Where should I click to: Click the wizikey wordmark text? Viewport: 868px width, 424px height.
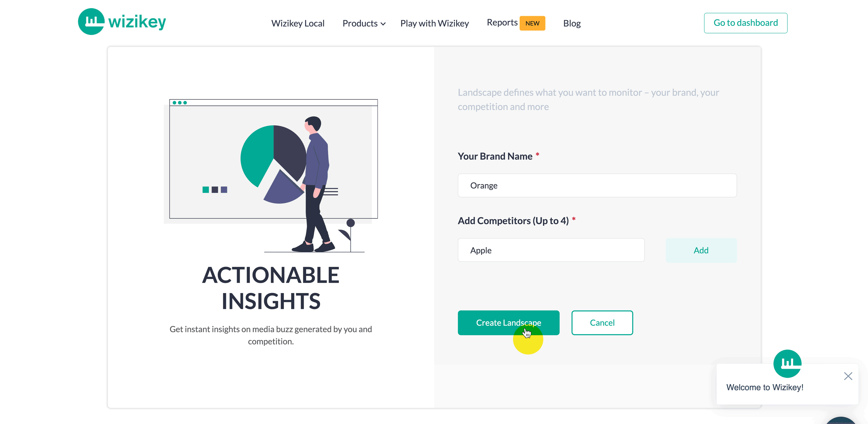coord(137,22)
